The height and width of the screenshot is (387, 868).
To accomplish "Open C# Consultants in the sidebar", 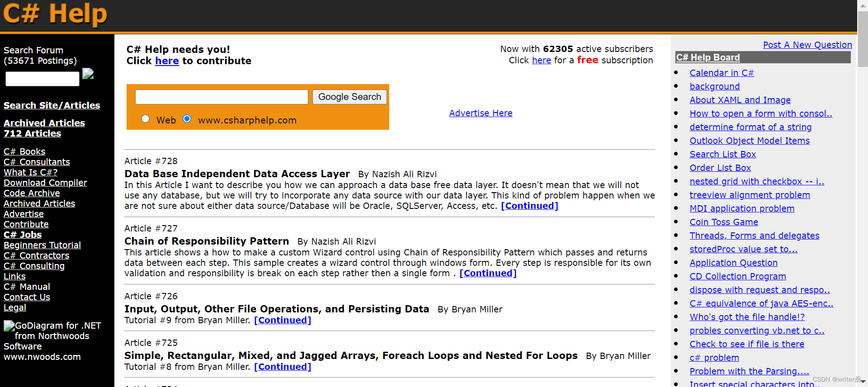I will click(x=37, y=162).
